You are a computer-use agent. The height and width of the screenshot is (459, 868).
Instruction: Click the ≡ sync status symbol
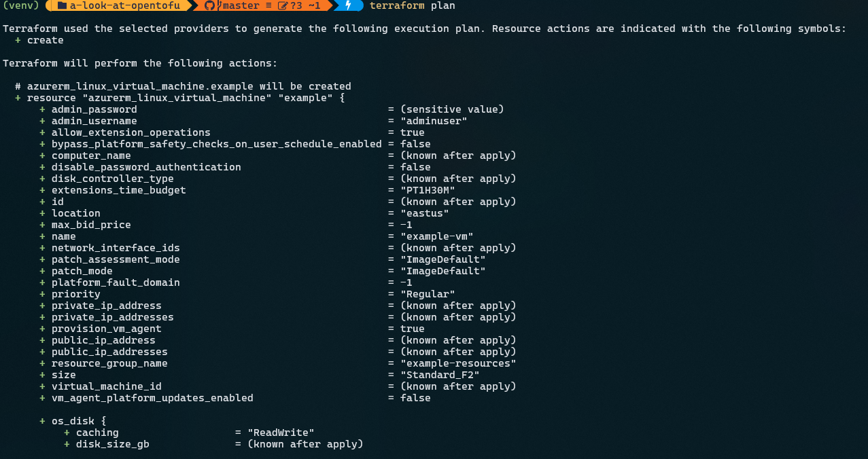click(268, 6)
